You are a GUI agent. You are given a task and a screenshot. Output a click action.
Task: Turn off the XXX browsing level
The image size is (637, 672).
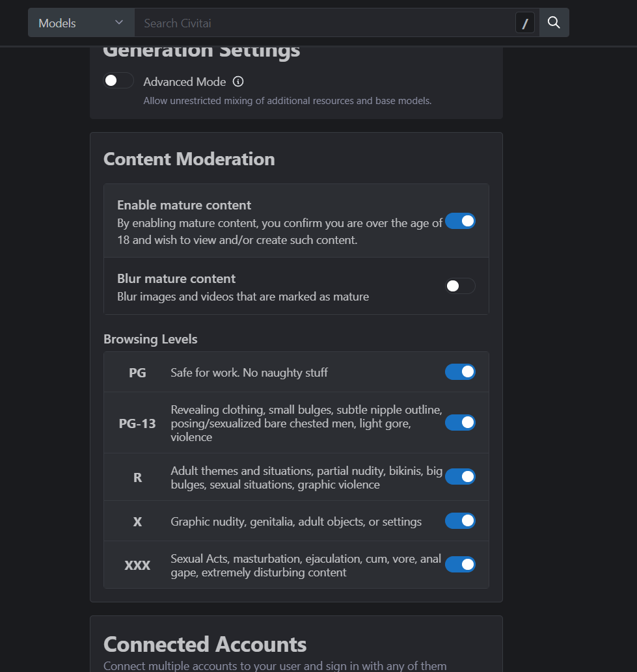(x=460, y=565)
